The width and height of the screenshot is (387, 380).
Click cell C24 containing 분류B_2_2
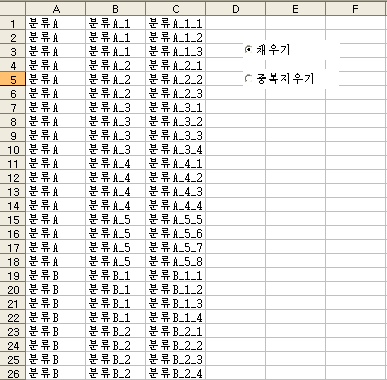pos(176,345)
